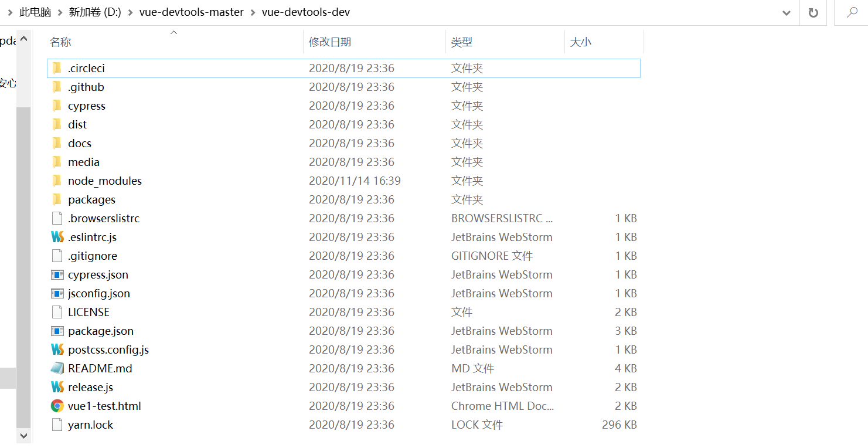Click the navigation pane scrollbar thumb
Viewport: 868px width, 448px height.
(23, 267)
